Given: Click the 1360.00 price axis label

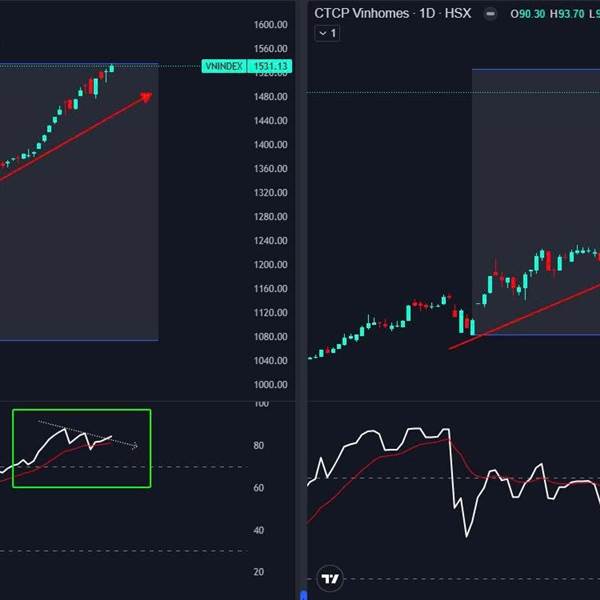Looking at the screenshot, I should 271,169.
